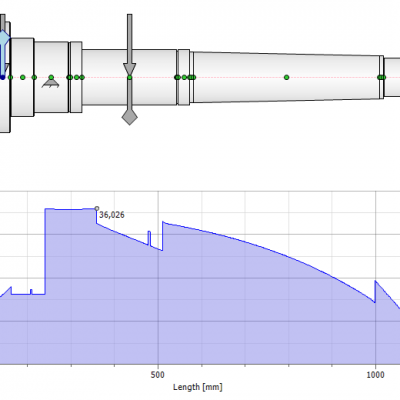Select the long cylindrical section under the force arrow
Image resolution: width=400 pixels, height=400 pixels.
129,77
